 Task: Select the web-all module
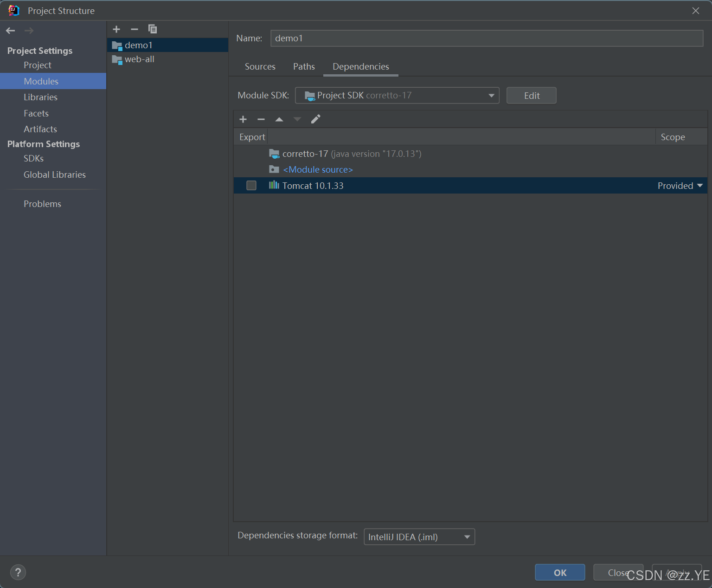(167, 59)
